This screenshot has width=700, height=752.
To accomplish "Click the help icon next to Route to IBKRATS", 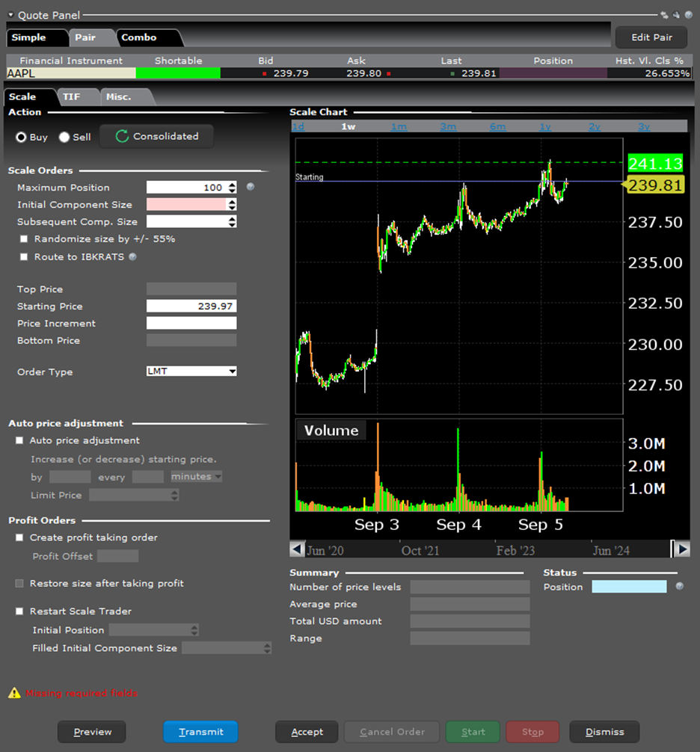I will (x=132, y=256).
